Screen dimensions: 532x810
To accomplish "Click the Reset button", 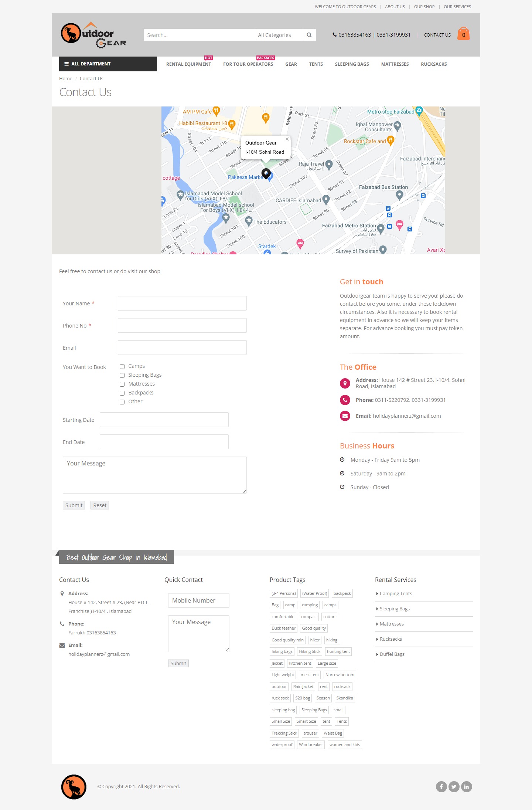I will click(100, 505).
